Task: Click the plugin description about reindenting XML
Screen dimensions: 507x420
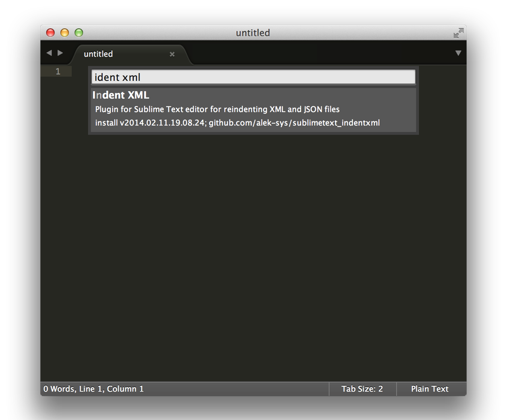Action: pos(217,109)
